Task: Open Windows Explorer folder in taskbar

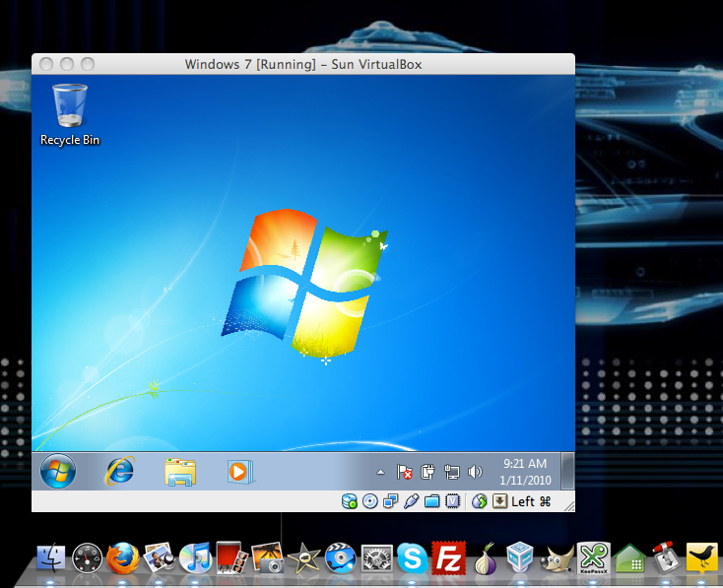Action: click(180, 472)
